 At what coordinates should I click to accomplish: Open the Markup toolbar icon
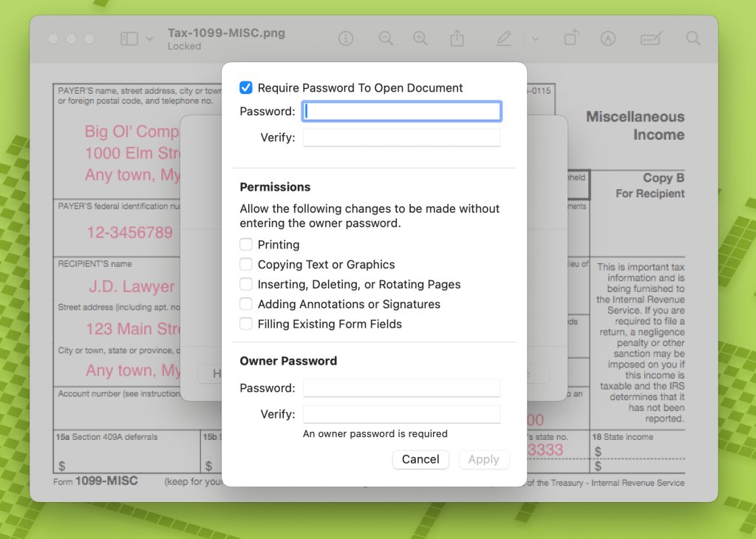[x=608, y=39]
